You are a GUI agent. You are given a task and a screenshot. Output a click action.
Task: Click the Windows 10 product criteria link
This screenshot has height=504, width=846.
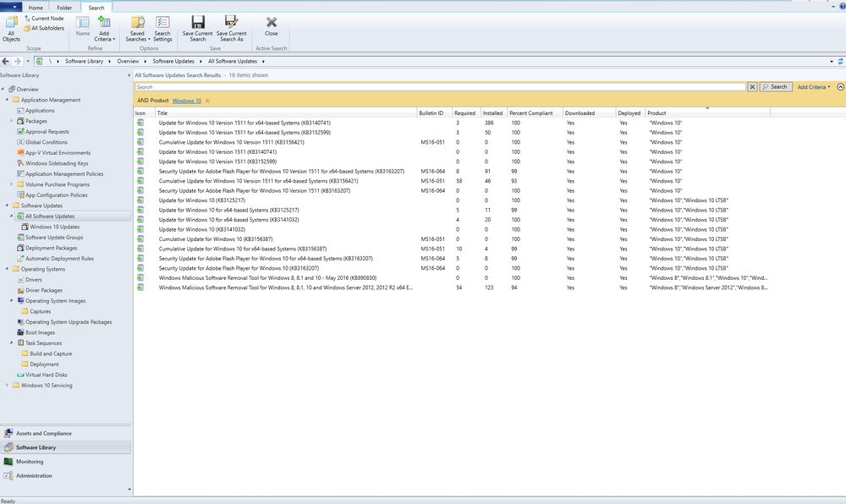(x=187, y=101)
